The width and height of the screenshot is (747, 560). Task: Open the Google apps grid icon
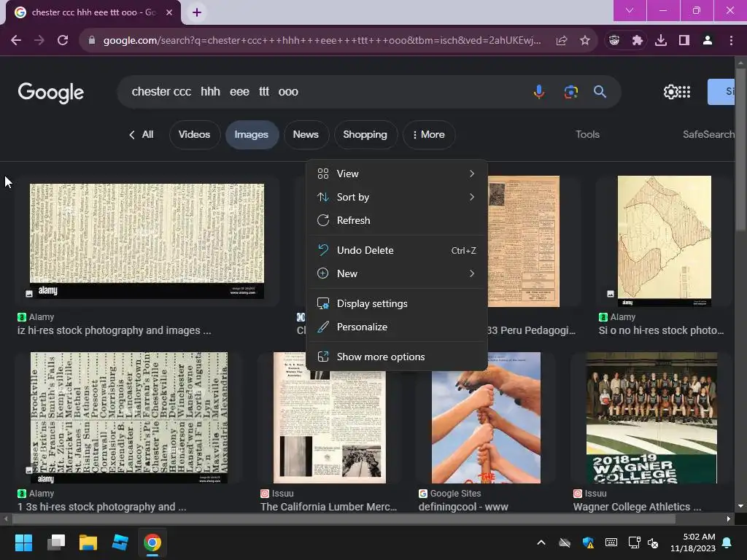coord(684,91)
